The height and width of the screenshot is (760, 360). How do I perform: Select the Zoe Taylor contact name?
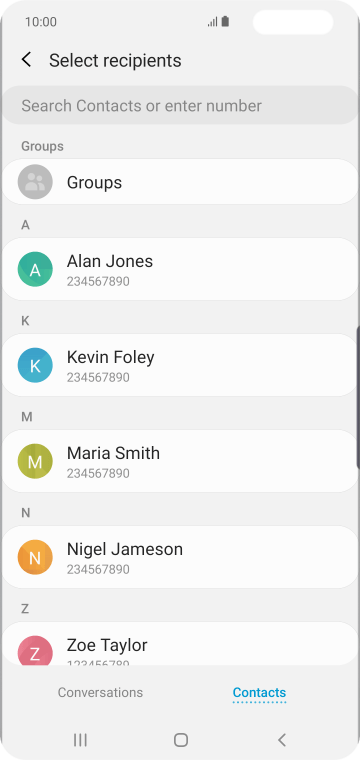pos(107,645)
